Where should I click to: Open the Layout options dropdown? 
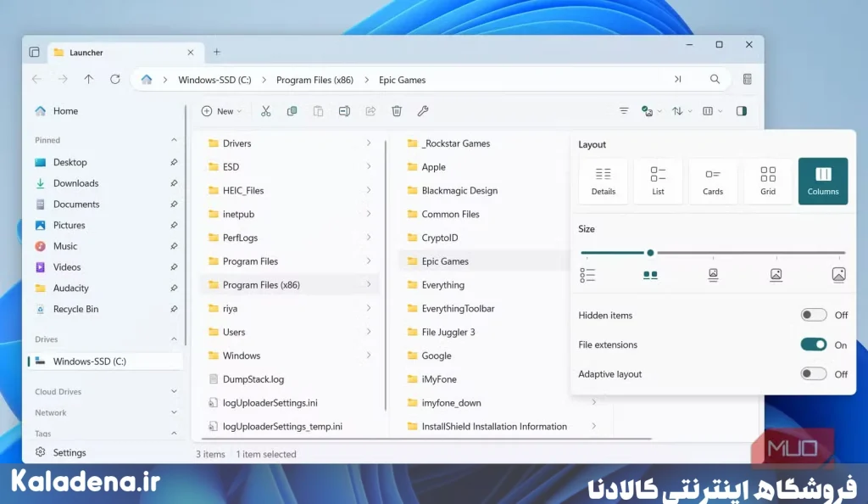click(x=712, y=111)
